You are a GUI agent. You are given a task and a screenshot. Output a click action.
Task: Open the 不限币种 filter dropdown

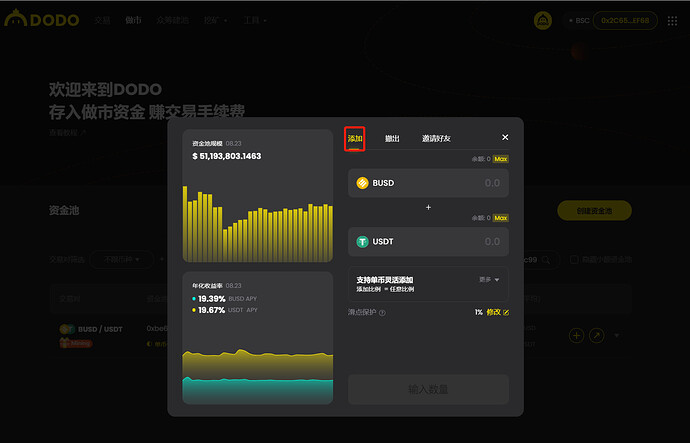point(122,260)
